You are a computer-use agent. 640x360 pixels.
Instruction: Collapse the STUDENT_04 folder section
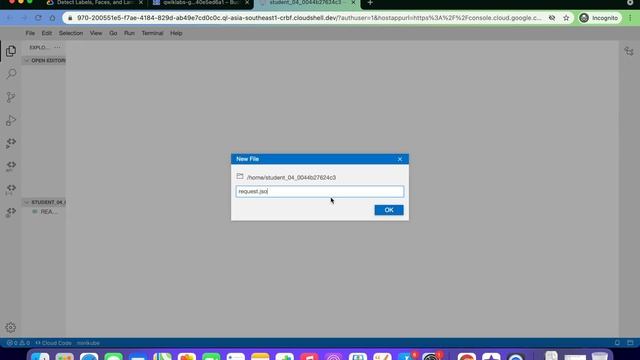(x=44, y=202)
